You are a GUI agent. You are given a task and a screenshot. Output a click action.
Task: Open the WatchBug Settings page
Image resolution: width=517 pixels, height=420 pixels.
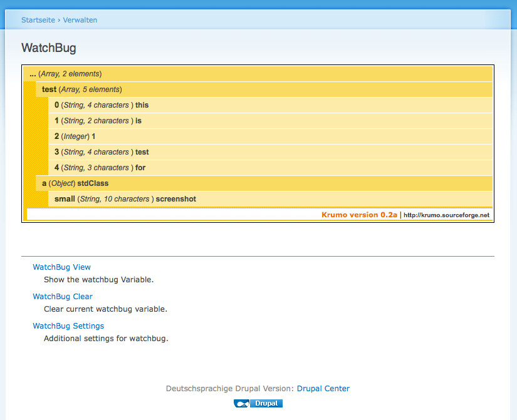click(x=68, y=325)
